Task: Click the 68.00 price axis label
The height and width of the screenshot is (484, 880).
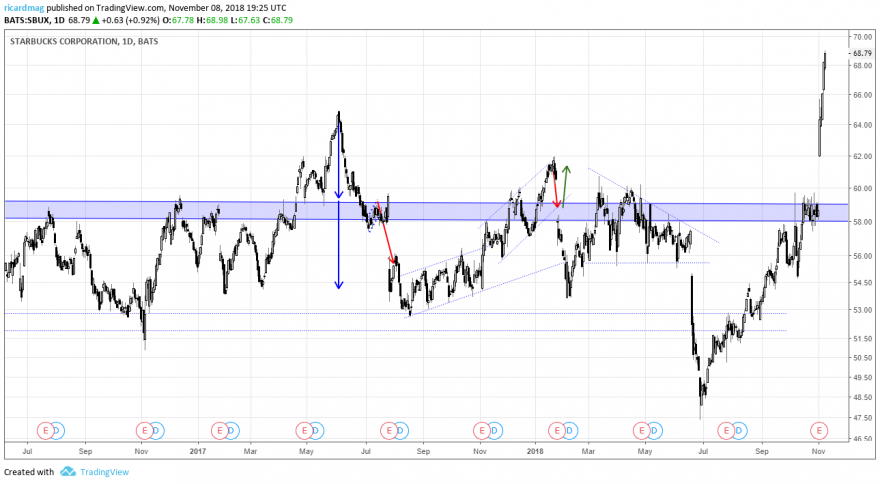Action: (863, 66)
